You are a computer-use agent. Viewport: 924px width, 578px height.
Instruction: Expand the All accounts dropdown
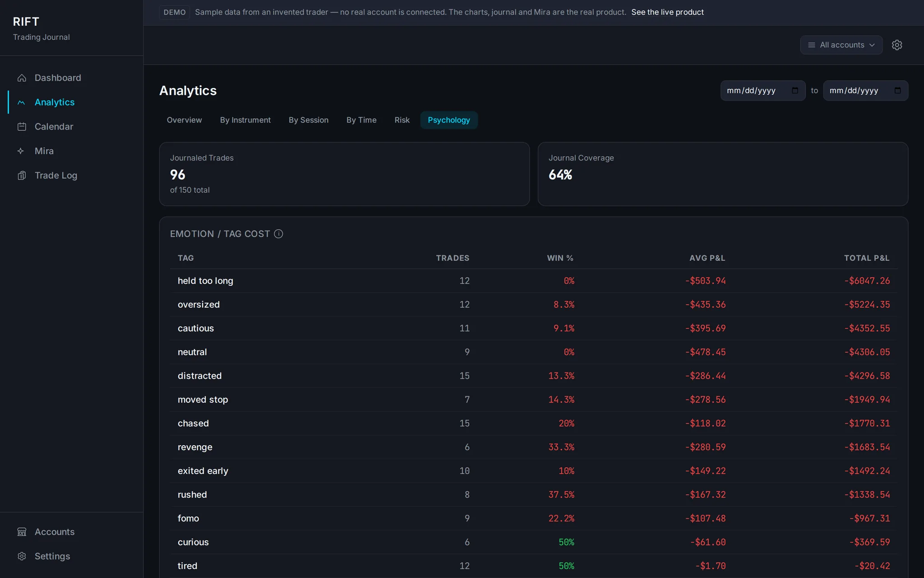(841, 45)
